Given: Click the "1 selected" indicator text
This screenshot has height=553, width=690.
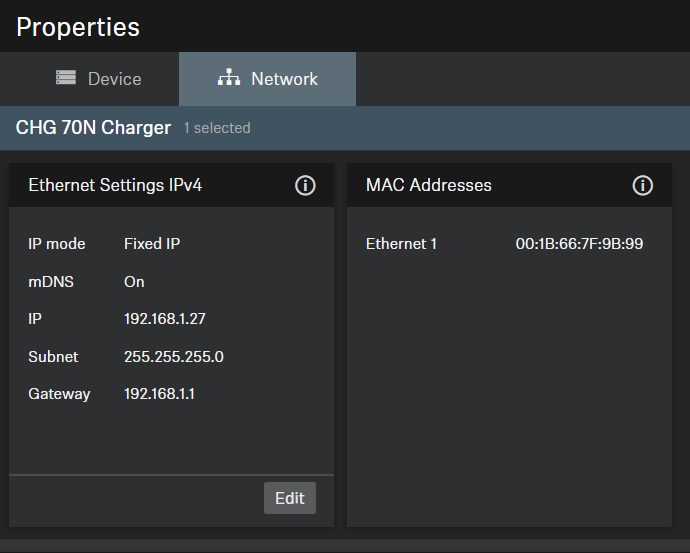Looking at the screenshot, I should [217, 128].
